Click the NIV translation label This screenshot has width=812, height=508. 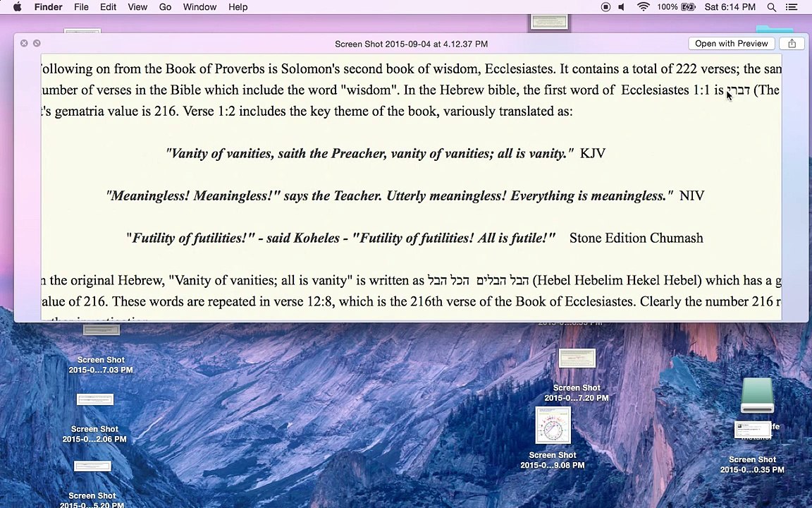[x=692, y=196]
